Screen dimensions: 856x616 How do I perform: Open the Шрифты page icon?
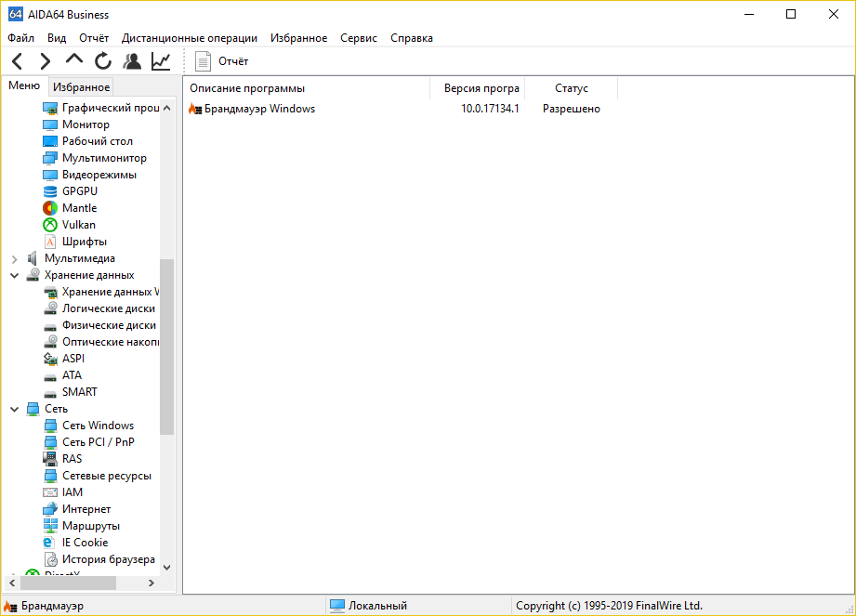click(x=50, y=242)
